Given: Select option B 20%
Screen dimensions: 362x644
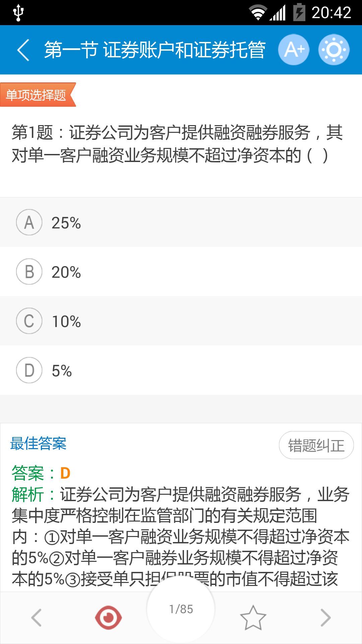Looking at the screenshot, I should (x=181, y=272).
